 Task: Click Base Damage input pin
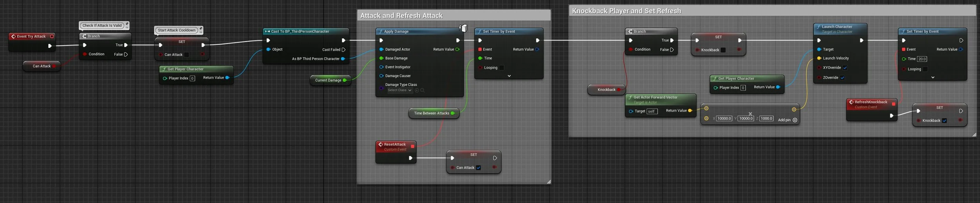[x=381, y=58]
